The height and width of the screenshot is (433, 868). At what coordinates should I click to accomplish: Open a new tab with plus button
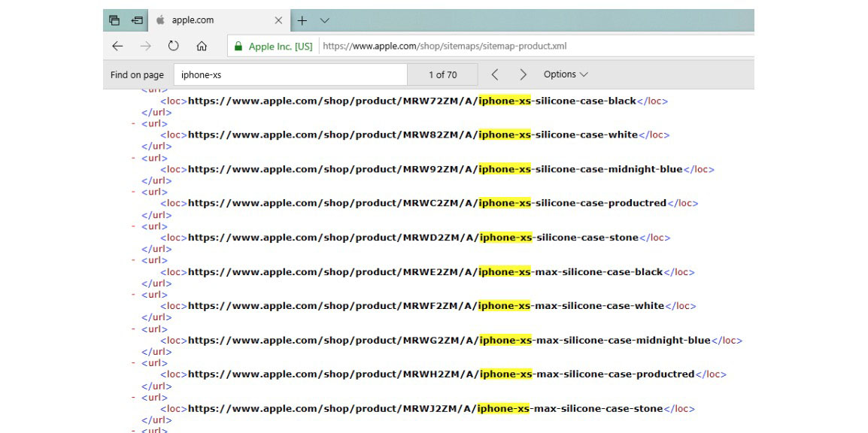coord(302,20)
